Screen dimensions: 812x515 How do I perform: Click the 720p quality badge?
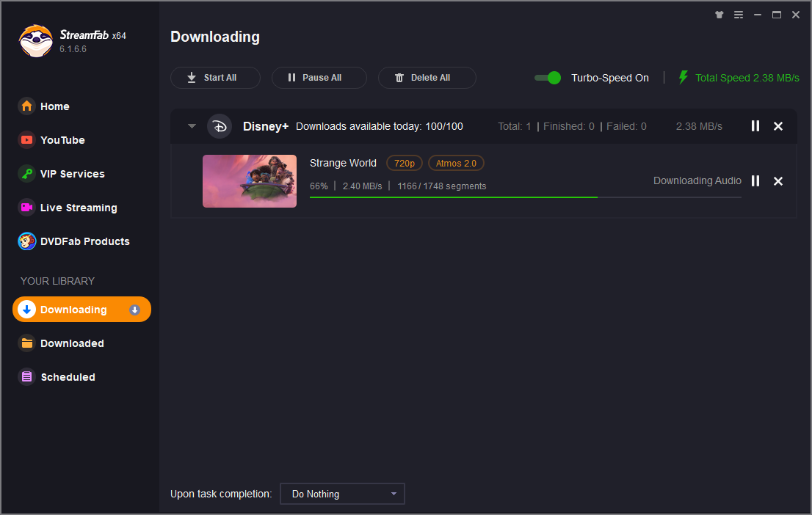tap(405, 163)
